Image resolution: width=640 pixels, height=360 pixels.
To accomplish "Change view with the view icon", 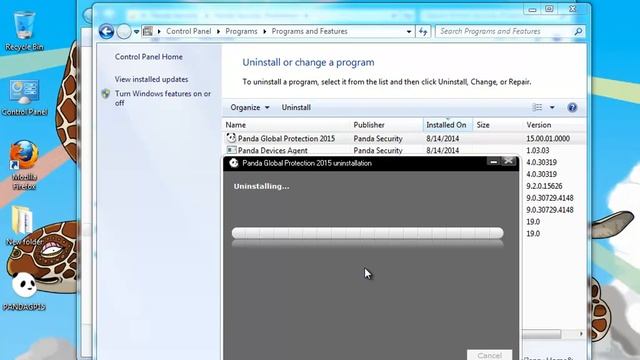I will [x=538, y=107].
